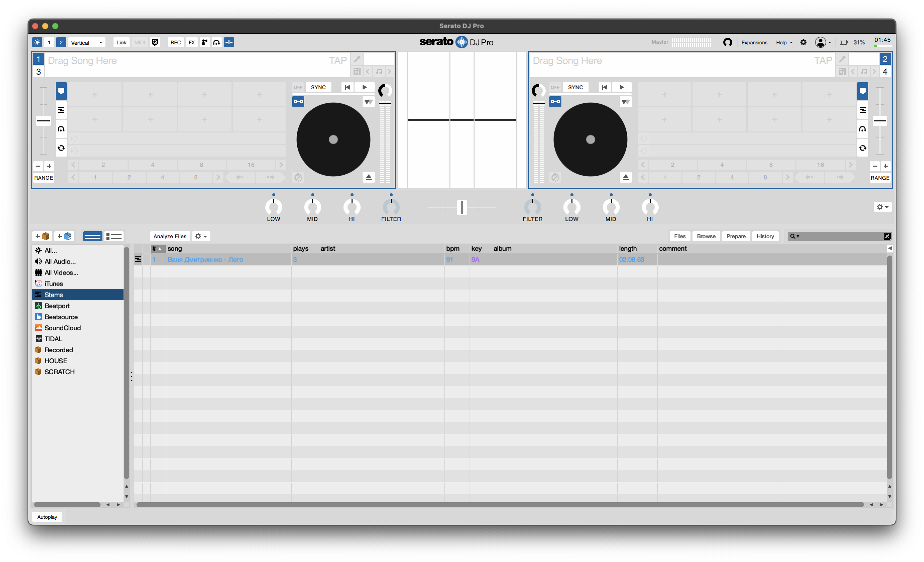The width and height of the screenshot is (924, 562).
Task: Jump to track start on right deck
Action: pyautogui.click(x=605, y=87)
